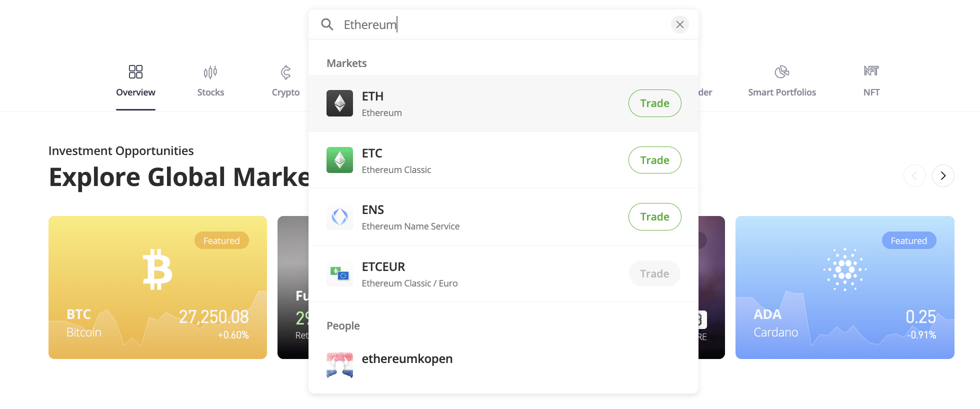Viewport: 980px width, 409px height.
Task: Open the Smart Portfolios pie icon
Action: (782, 72)
